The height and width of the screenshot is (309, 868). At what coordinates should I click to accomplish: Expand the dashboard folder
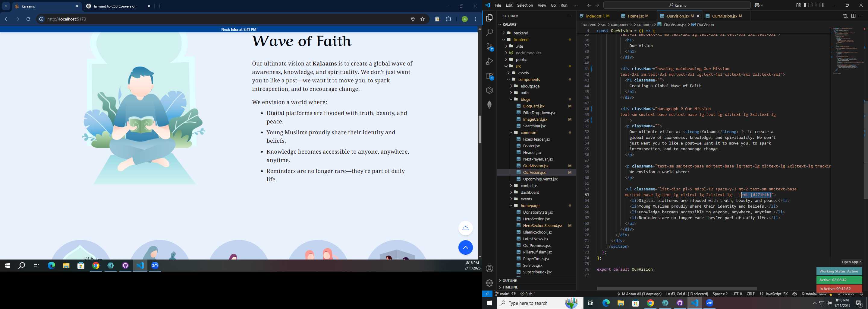pos(536,192)
